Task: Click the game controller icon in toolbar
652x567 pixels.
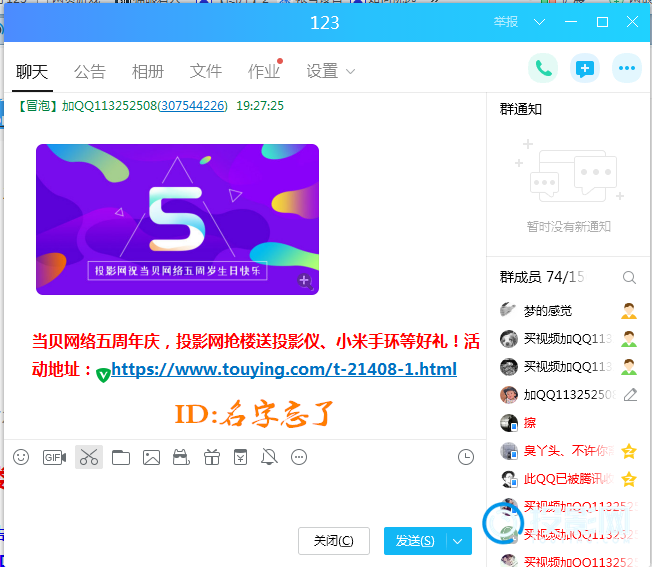Action: click(181, 457)
